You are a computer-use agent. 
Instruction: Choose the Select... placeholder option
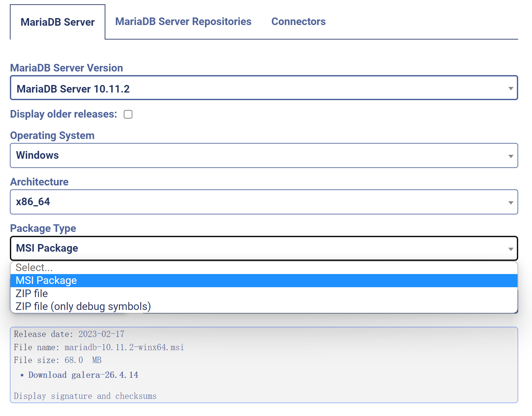coord(264,267)
